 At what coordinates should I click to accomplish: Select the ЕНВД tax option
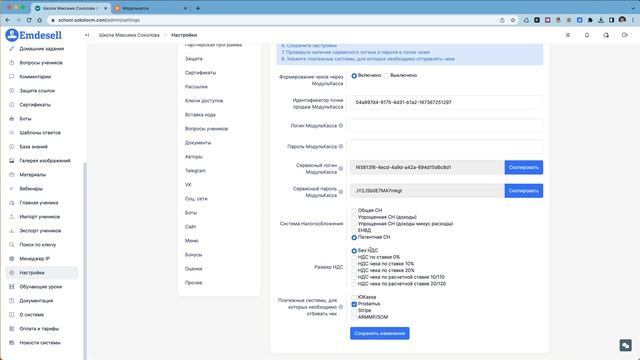tap(354, 231)
